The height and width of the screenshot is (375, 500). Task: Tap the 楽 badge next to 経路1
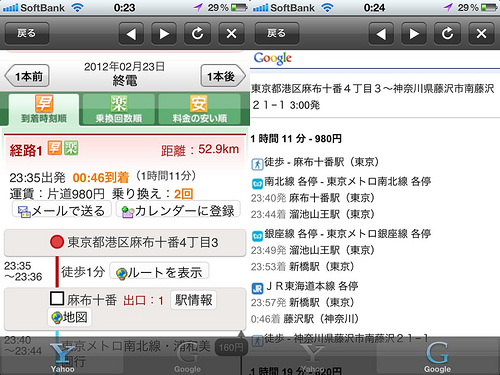[71, 148]
